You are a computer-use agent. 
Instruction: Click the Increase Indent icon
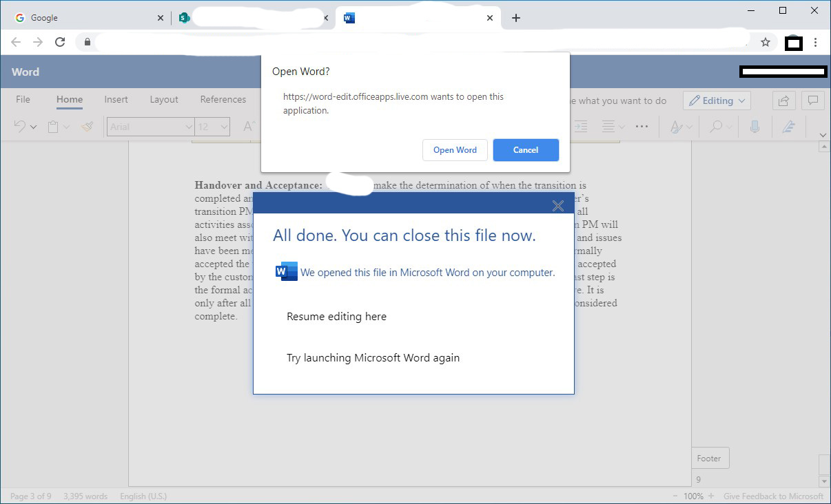point(581,127)
